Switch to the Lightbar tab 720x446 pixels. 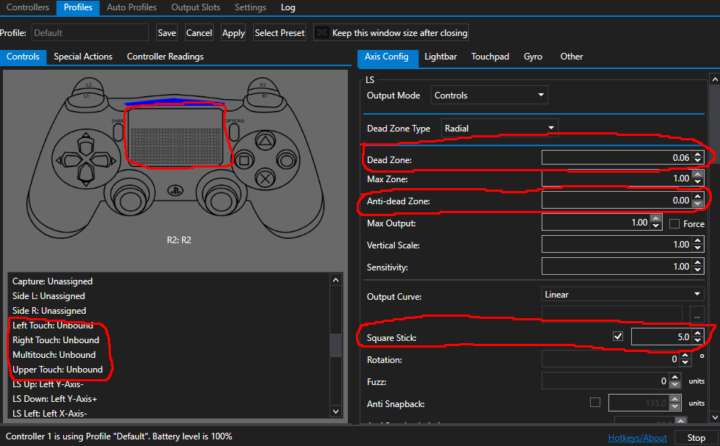[x=440, y=56]
